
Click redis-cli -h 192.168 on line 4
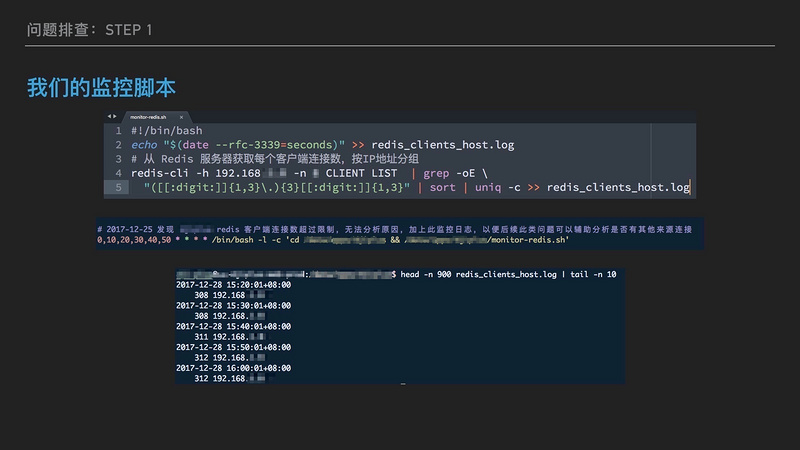click(196, 173)
